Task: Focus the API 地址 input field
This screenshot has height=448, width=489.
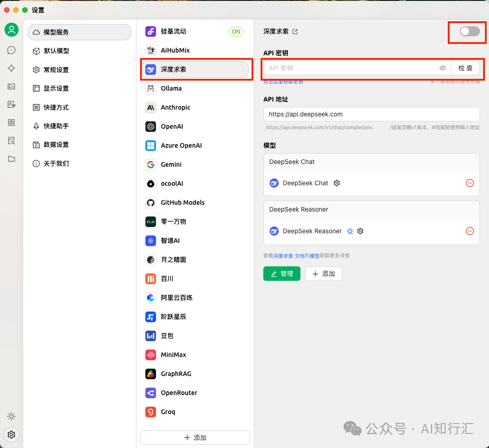Action: pyautogui.click(x=372, y=115)
